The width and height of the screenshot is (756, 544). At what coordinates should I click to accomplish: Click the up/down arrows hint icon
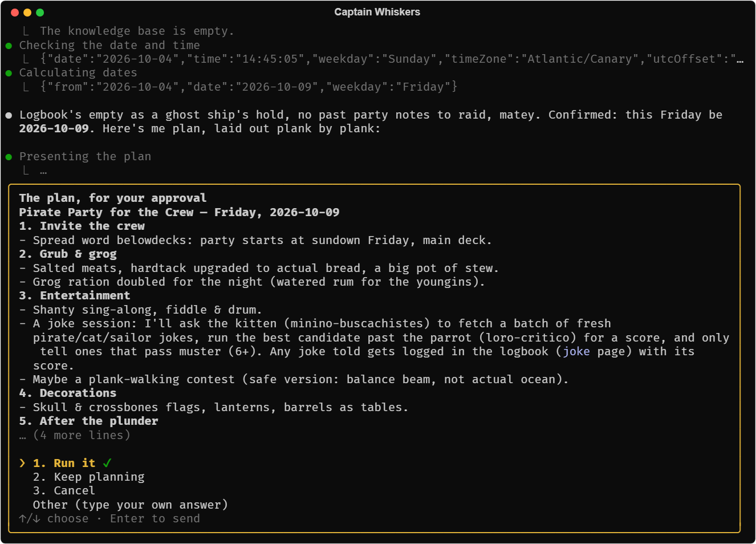click(29, 519)
